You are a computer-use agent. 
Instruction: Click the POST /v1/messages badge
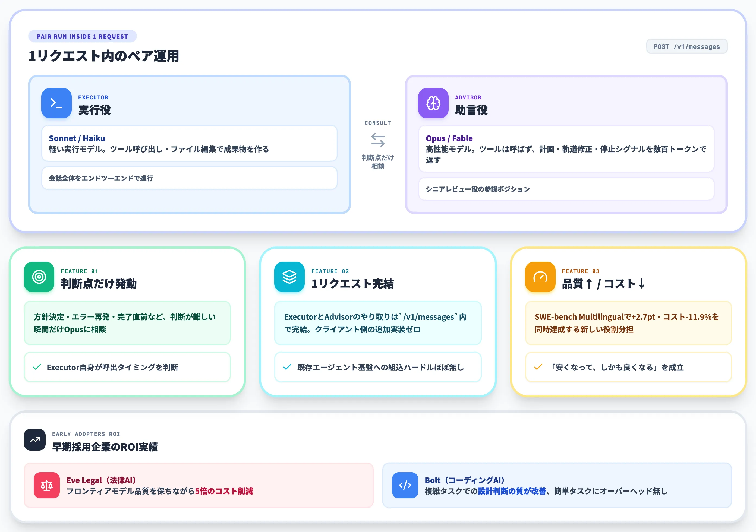click(x=687, y=46)
